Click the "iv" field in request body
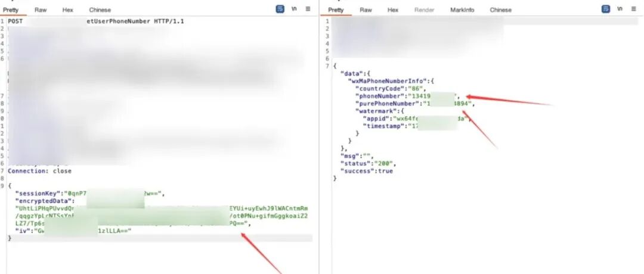 tap(73, 231)
